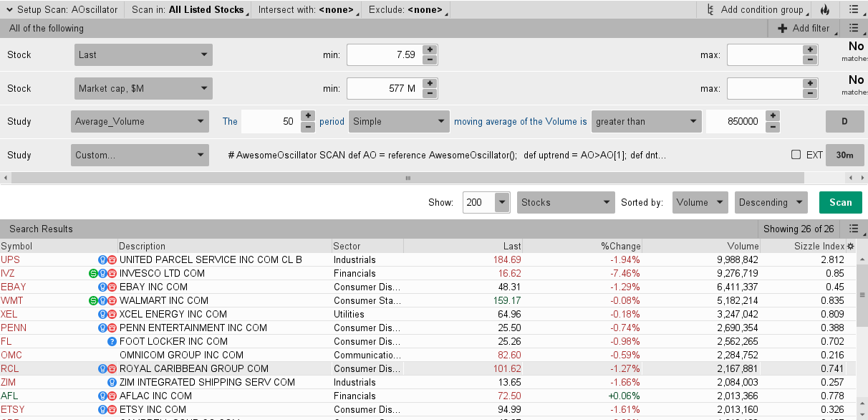Click the blue lightbulb icon on RCL row
The width and height of the screenshot is (868, 420).
[102, 368]
